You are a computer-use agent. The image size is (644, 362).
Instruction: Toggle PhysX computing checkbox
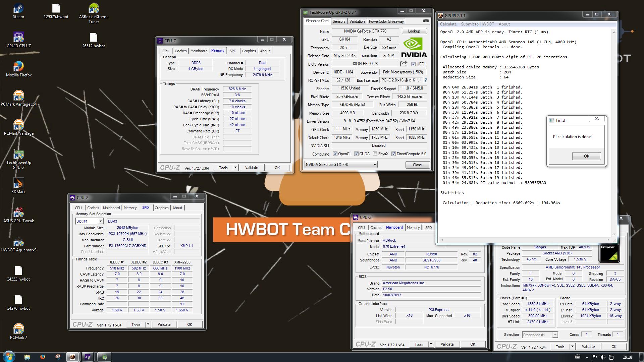point(375,154)
